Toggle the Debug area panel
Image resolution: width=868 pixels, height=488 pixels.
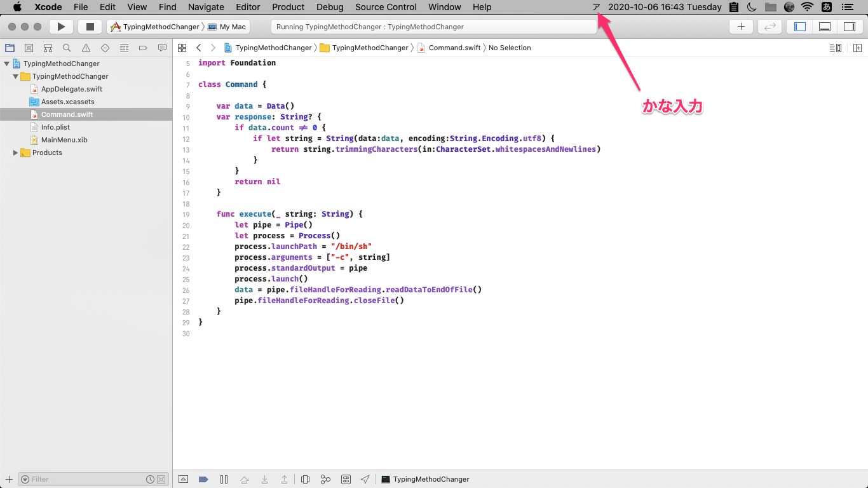825,27
